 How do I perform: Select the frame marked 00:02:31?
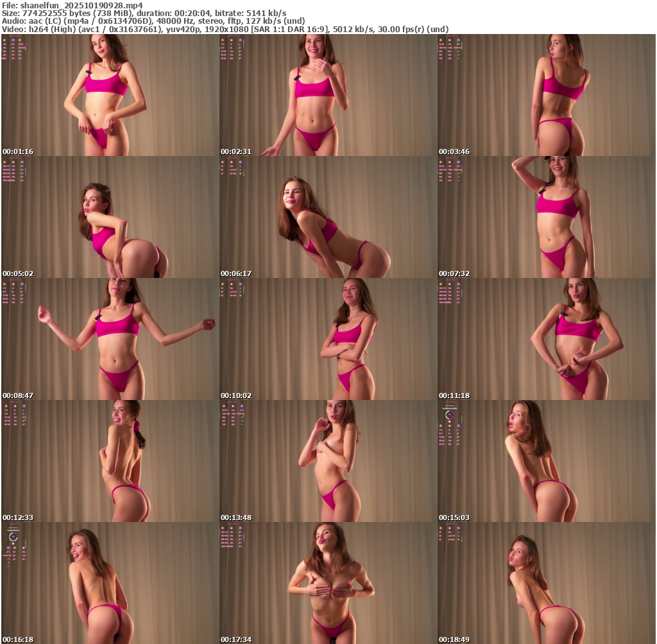tap(328, 95)
